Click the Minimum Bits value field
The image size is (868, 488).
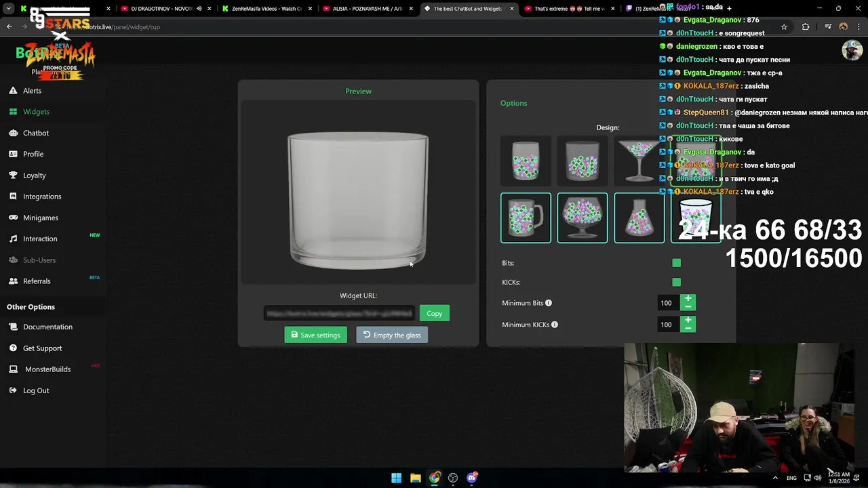(x=669, y=303)
